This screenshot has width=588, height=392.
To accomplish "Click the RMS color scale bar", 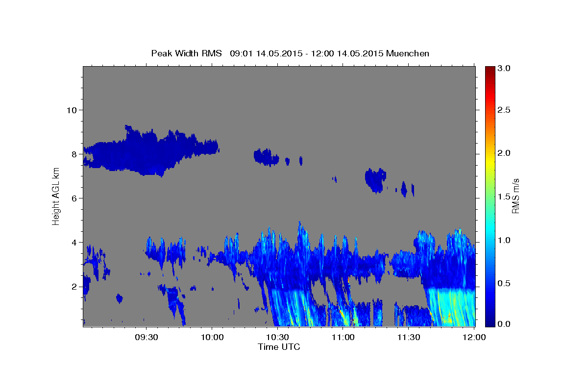I will (490, 196).
